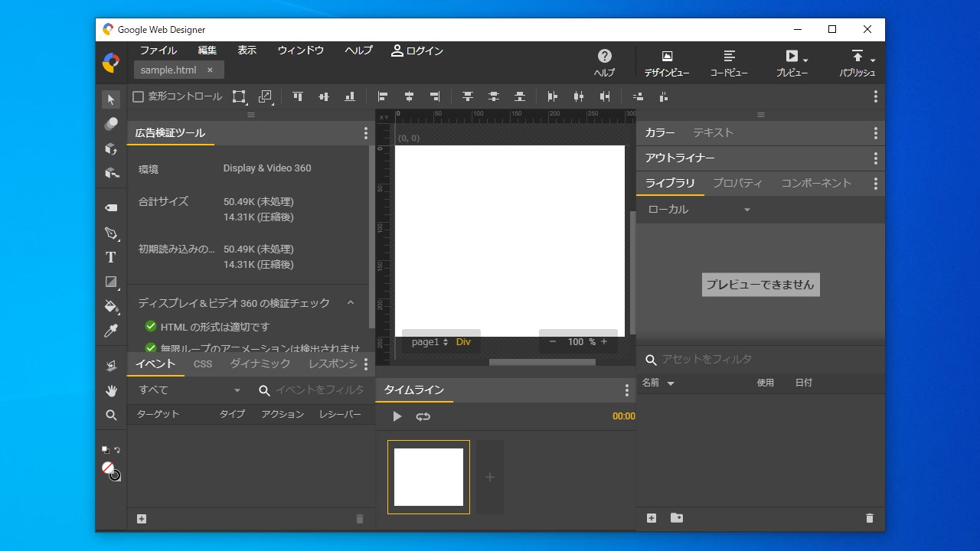Add a new keyframe with plus
The height and width of the screenshot is (551, 980).
490,477
